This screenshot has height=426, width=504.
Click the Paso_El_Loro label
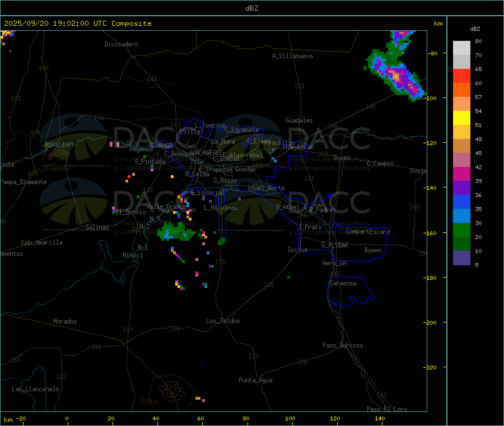click(388, 409)
